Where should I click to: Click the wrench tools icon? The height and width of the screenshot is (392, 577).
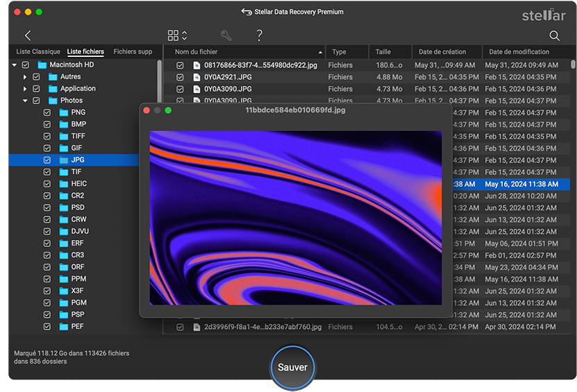coord(226,35)
